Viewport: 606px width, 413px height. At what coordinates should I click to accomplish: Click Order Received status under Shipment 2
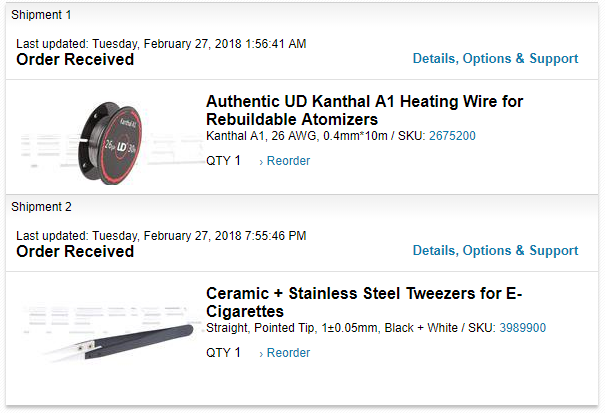pos(75,252)
